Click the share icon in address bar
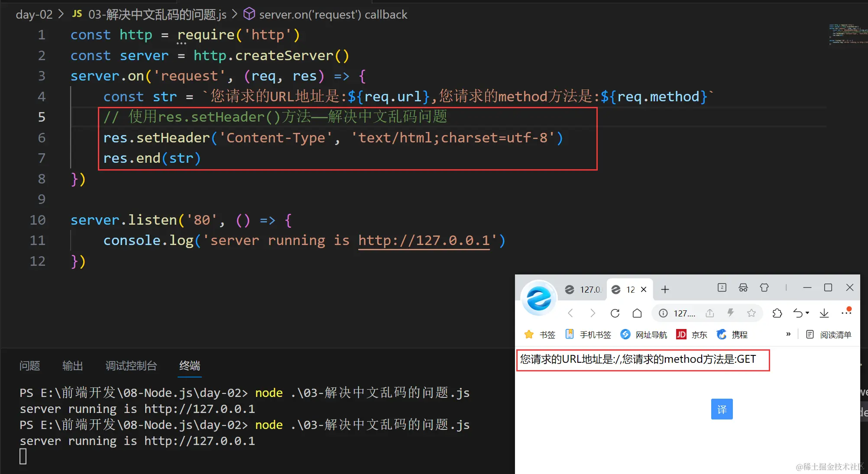 [x=709, y=313]
